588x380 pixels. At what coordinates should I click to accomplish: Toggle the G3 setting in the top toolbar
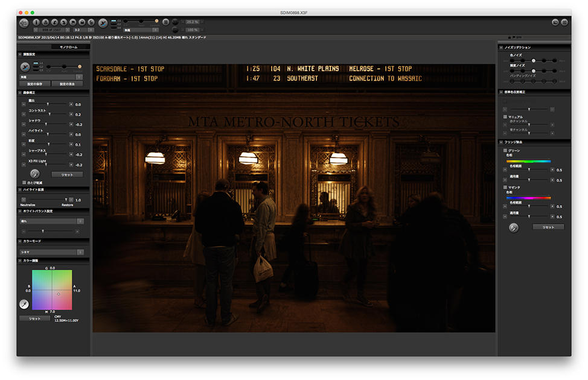114,27
